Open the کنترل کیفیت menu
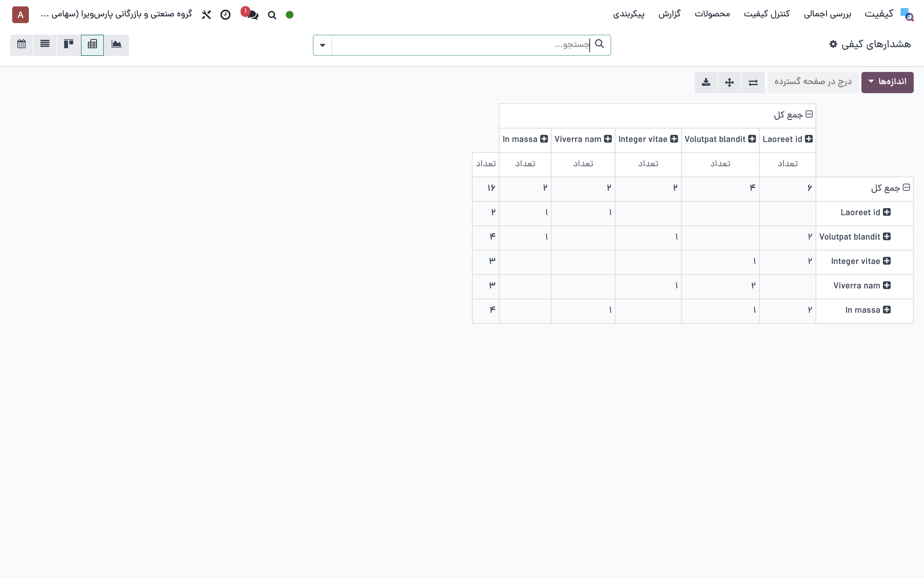Viewport: 924px width, 578px height. pyautogui.click(x=767, y=14)
